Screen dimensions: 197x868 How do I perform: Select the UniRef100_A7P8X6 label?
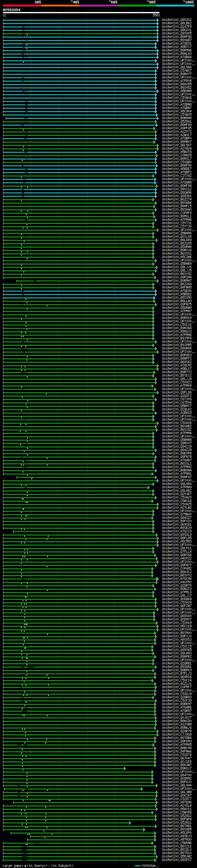pos(177,81)
